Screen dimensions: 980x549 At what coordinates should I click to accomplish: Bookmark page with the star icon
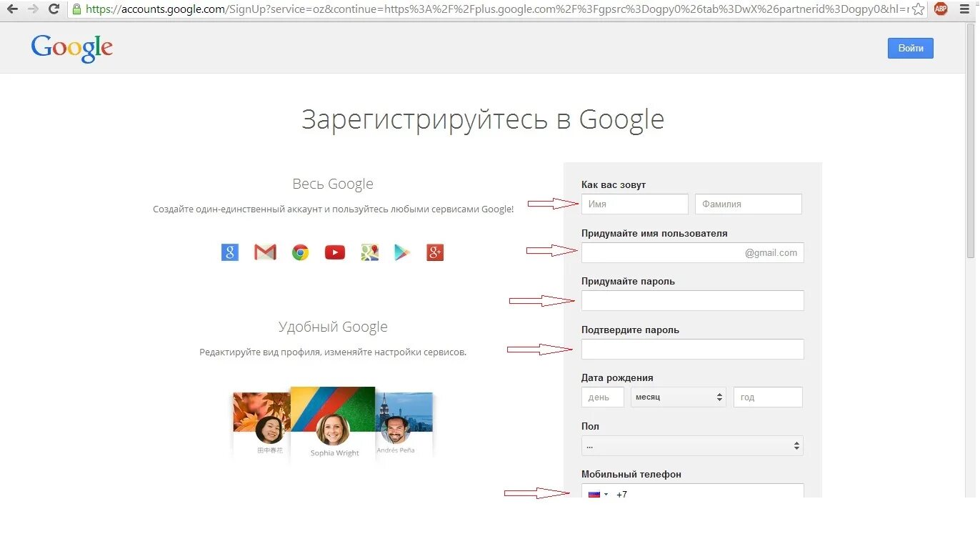[x=919, y=9]
